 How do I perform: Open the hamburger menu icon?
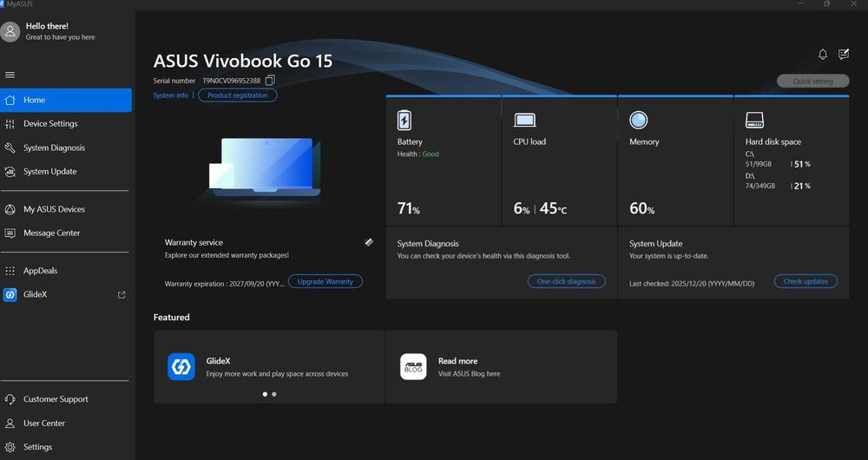10,76
